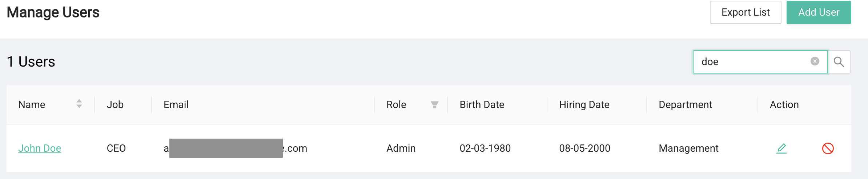Click the Manage Users page heading
This screenshot has width=868, height=179.
coord(53,12)
